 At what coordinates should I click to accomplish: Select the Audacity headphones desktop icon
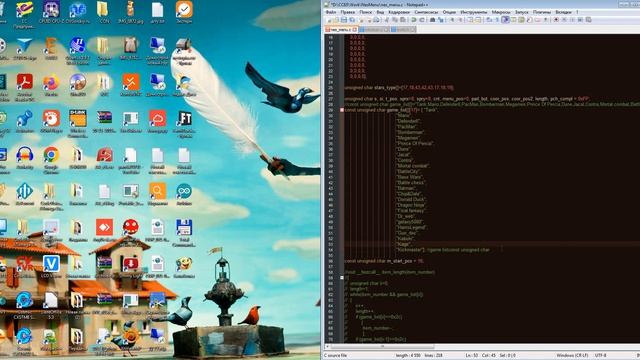pyautogui.click(x=24, y=158)
